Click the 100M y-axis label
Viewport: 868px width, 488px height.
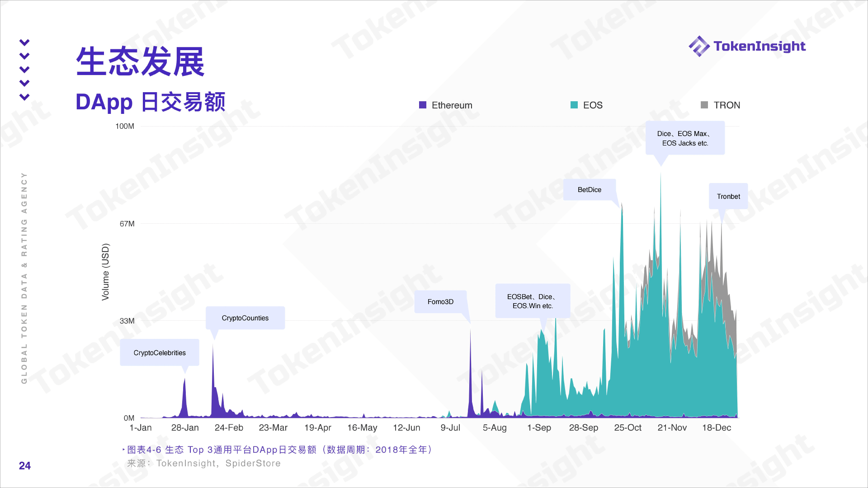tap(124, 126)
